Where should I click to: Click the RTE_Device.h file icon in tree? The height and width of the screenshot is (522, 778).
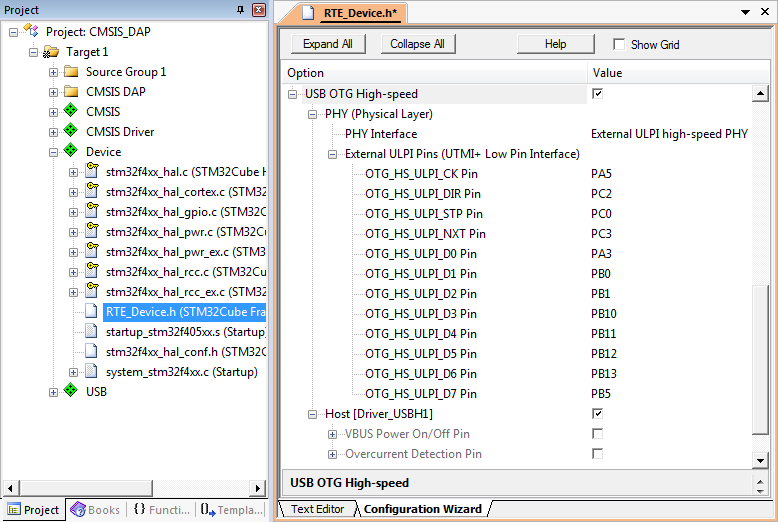(91, 311)
